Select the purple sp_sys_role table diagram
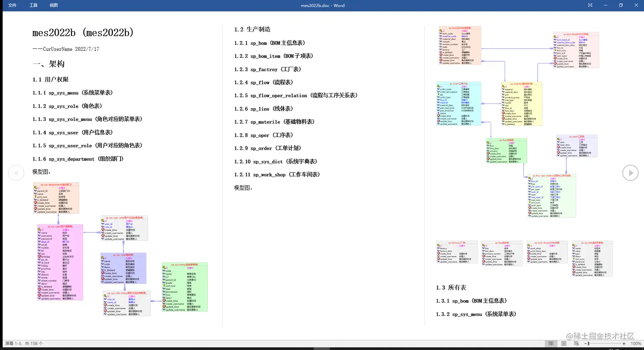This screenshot has height=350, width=644. tap(124, 269)
